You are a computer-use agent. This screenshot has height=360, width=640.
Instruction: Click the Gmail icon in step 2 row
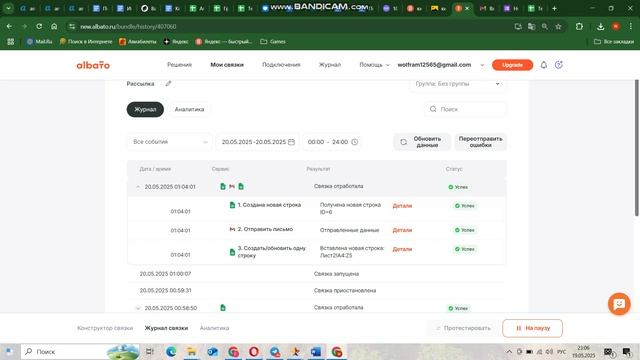(232, 229)
